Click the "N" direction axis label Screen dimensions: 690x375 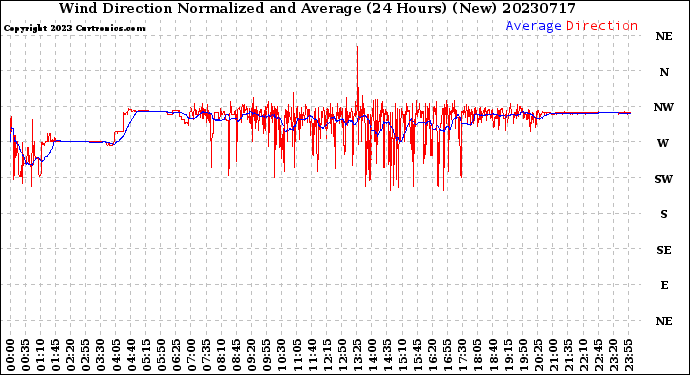664,72
